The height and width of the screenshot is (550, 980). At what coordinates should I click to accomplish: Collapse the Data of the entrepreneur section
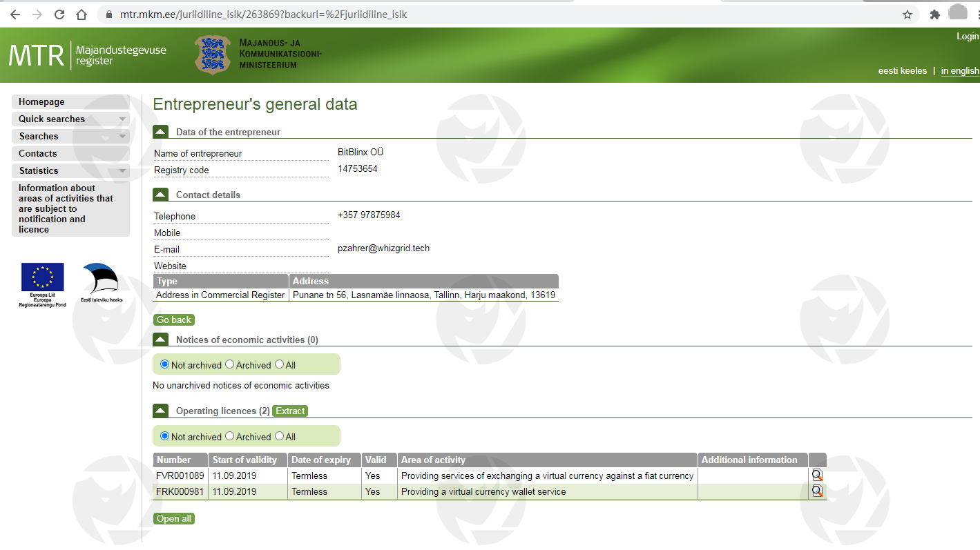pyautogui.click(x=160, y=132)
